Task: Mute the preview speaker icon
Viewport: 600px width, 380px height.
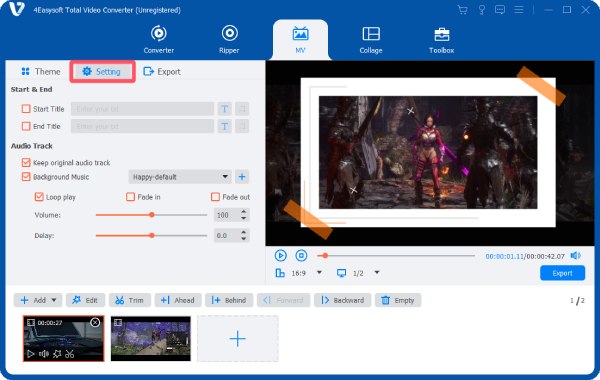Action: [576, 255]
